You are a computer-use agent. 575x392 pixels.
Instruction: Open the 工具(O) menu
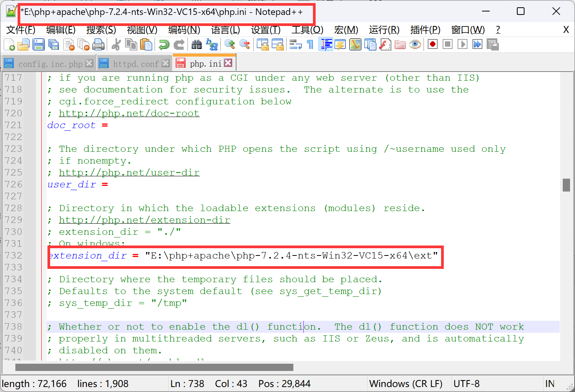pyautogui.click(x=308, y=30)
